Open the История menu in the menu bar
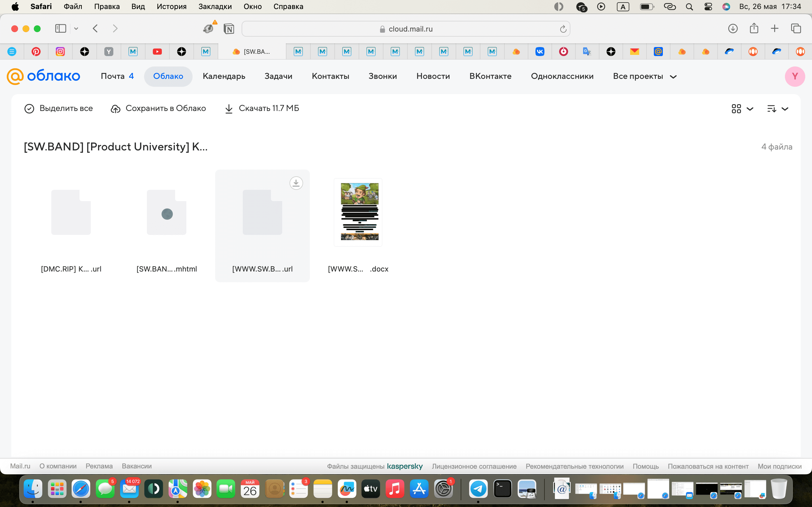The height and width of the screenshot is (507, 812). 171,7
